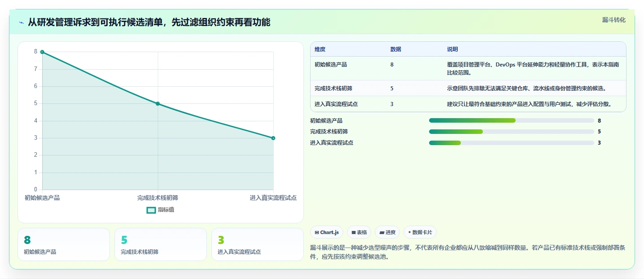
Task: Click the 初始候选产品 progress bar
Action: click(512, 120)
